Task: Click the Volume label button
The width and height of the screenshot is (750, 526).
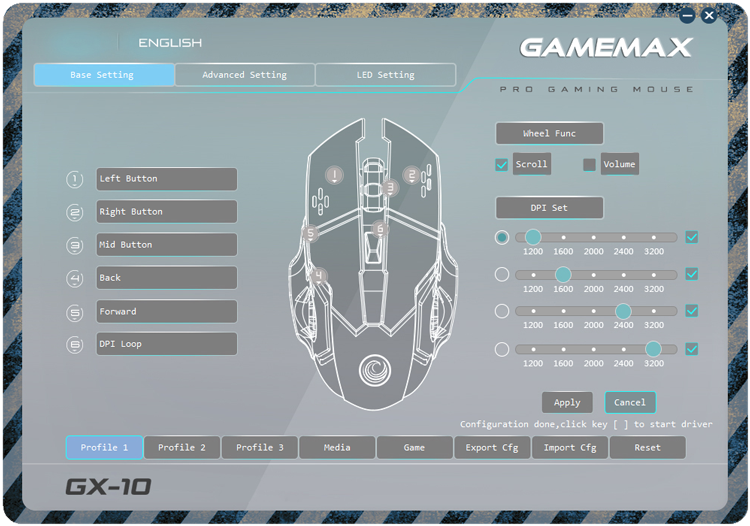Action: 619,164
